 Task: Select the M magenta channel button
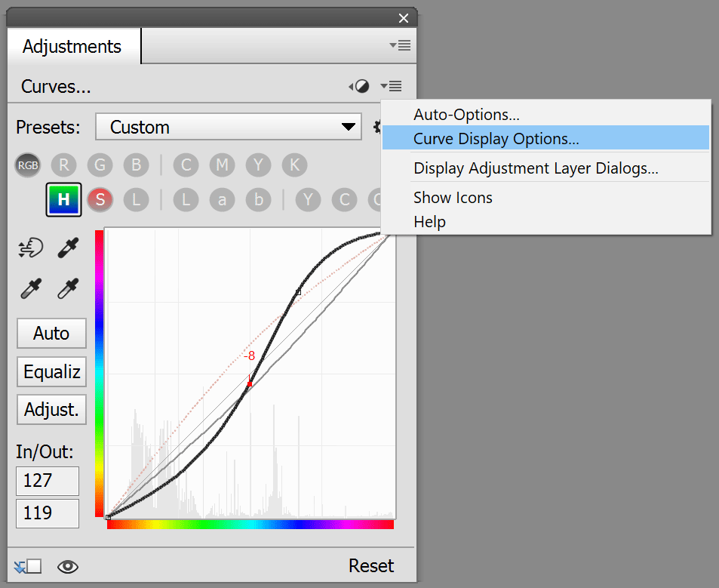tap(222, 165)
